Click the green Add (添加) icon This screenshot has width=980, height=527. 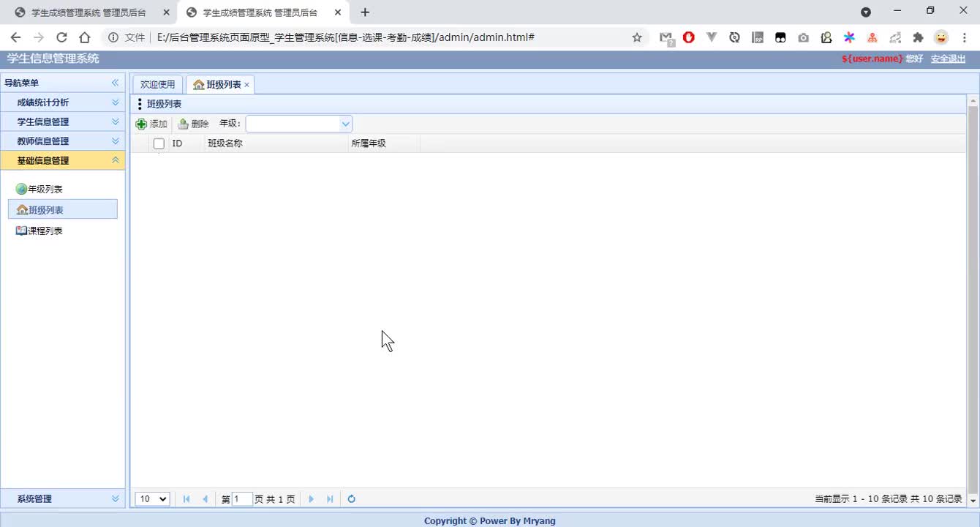[x=141, y=124]
